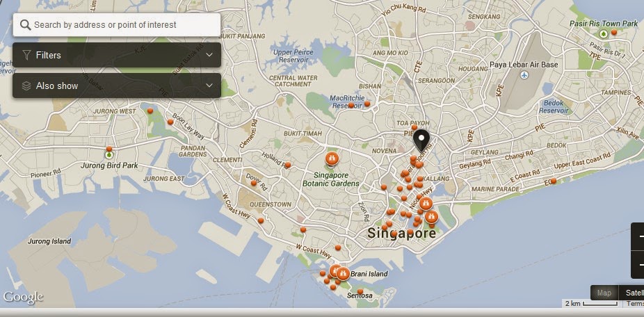The image size is (644, 317).
Task: Open the Terms link
Action: tap(634, 304)
